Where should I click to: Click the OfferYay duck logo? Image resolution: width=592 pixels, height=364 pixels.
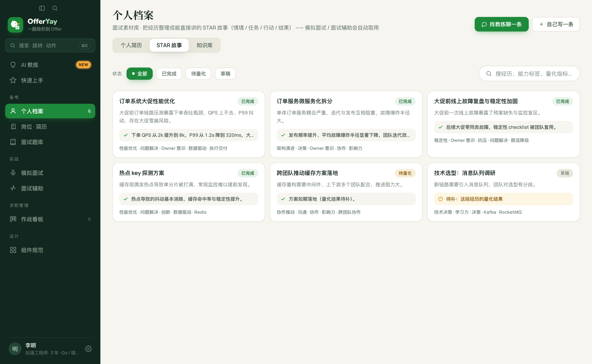point(15,25)
